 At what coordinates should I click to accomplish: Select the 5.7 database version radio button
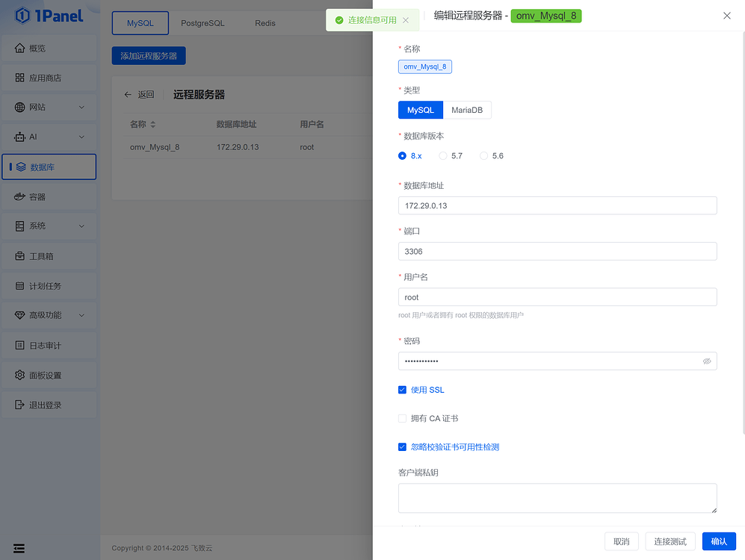(x=442, y=156)
